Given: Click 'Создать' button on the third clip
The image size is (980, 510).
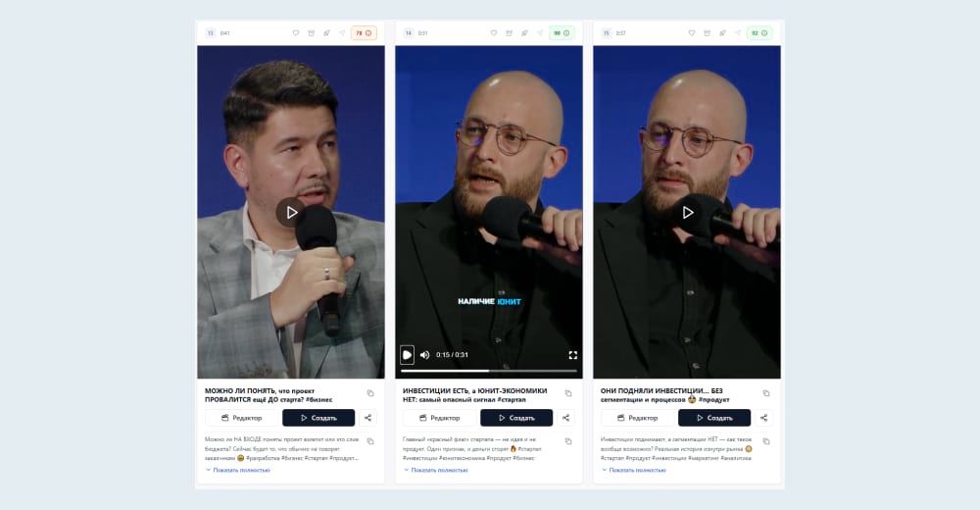Looking at the screenshot, I should (x=714, y=418).
